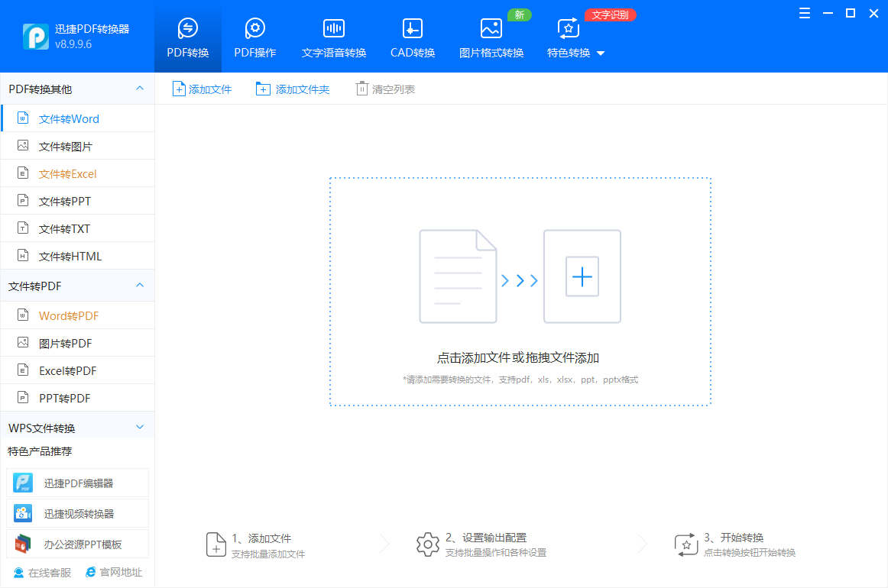Select the CAD转换 icon
Image resolution: width=888 pixels, height=588 pixels.
[x=412, y=36]
